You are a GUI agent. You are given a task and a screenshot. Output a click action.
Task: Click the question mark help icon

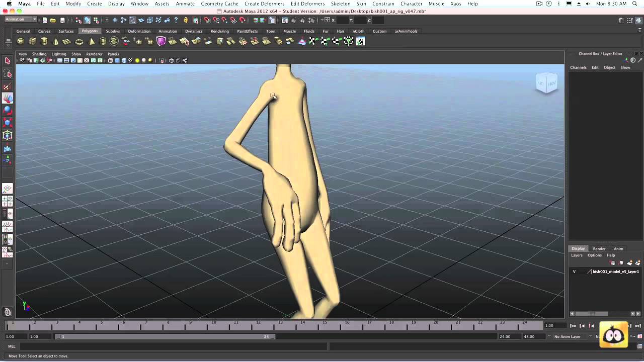pyautogui.click(x=176, y=20)
